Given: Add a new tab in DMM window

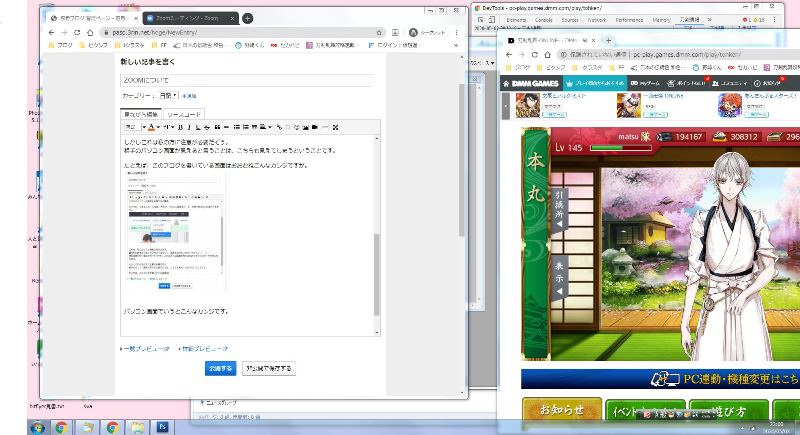Looking at the screenshot, I should (608, 40).
